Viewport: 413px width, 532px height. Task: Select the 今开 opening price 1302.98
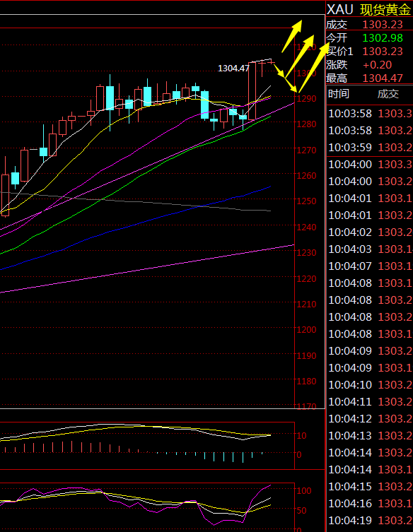click(x=383, y=38)
